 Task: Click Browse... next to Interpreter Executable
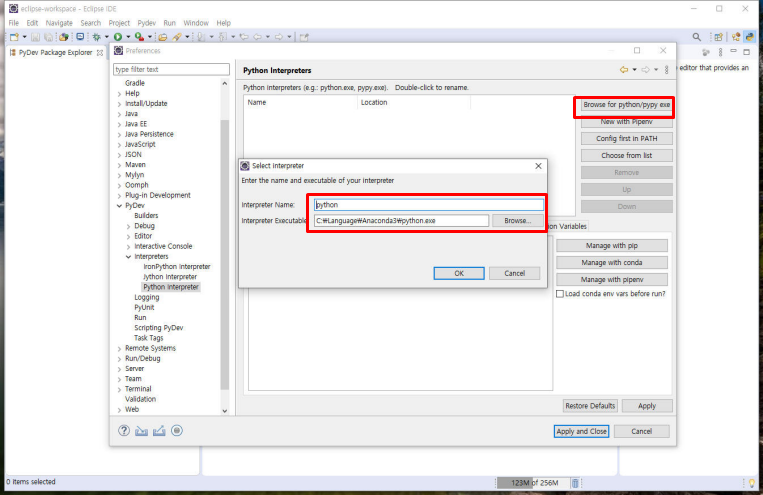(x=517, y=220)
